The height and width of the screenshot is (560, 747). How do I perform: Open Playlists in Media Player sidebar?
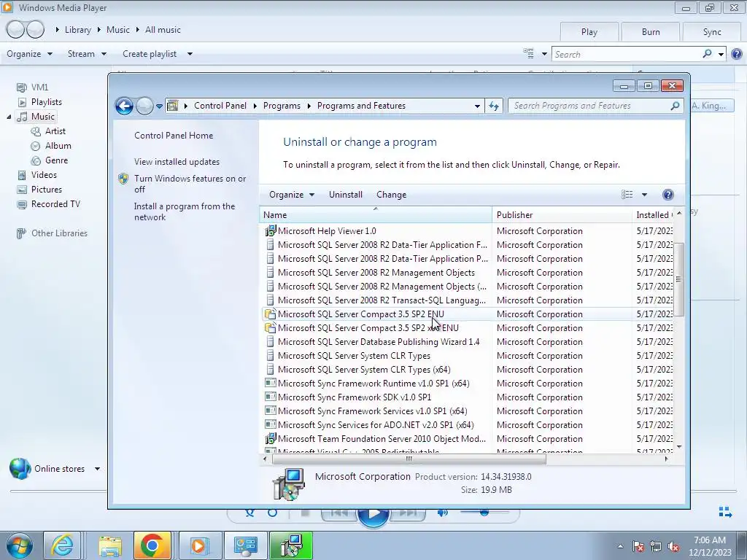pos(46,102)
